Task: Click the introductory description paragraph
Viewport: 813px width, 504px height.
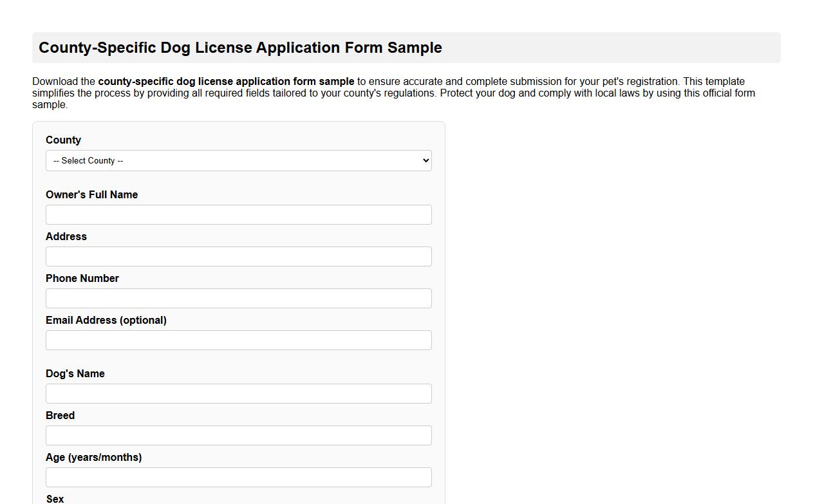Action: tap(393, 93)
